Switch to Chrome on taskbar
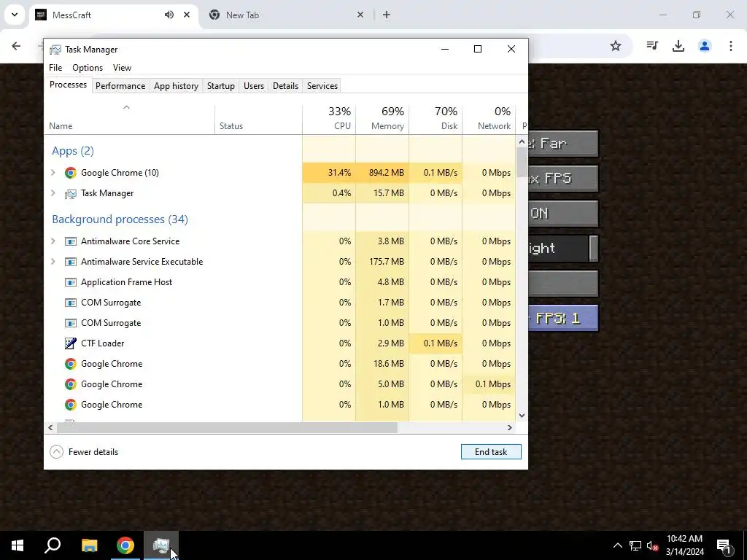 pyautogui.click(x=125, y=545)
